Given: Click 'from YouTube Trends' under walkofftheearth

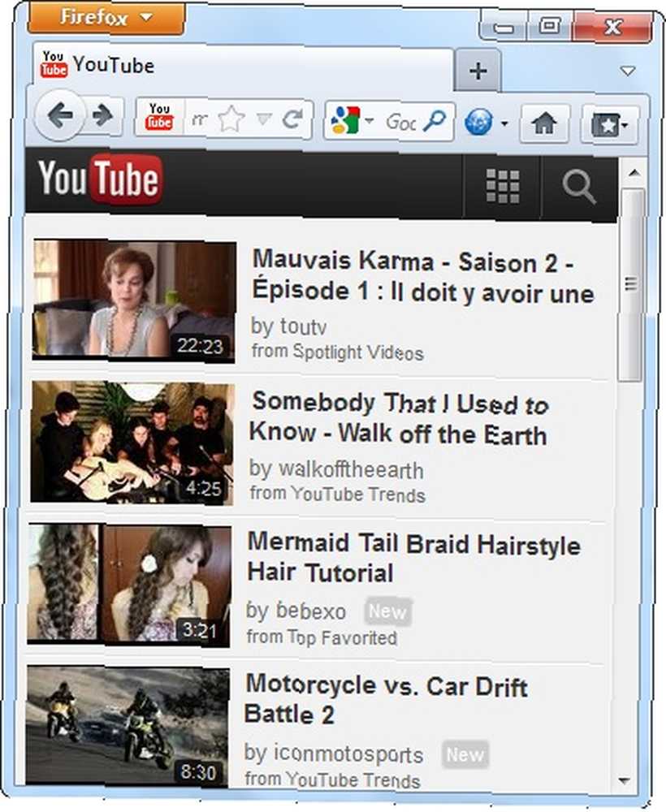Looking at the screenshot, I should pyautogui.click(x=338, y=494).
